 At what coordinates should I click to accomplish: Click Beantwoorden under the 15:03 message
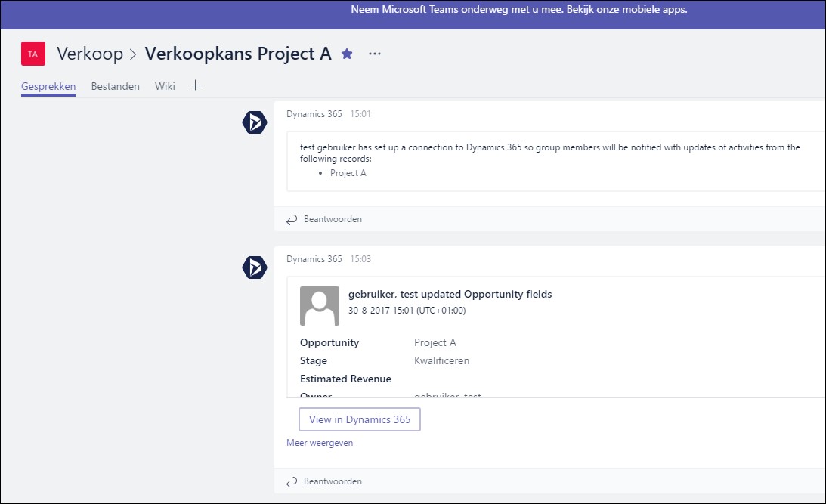coord(333,481)
